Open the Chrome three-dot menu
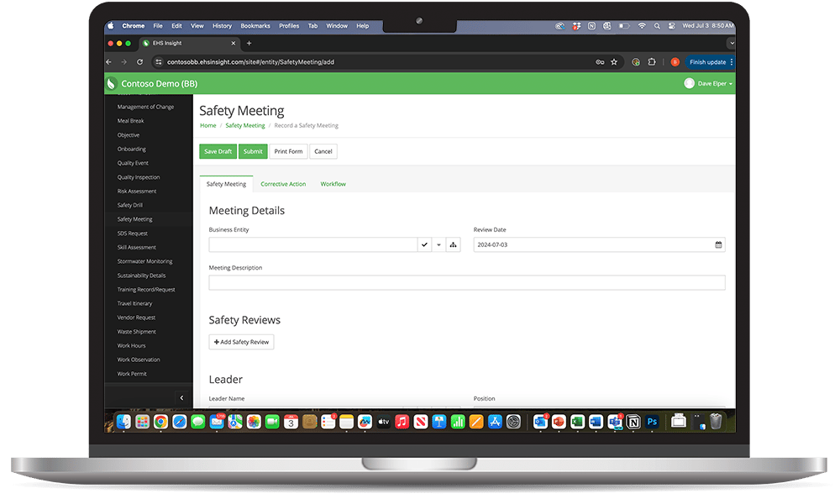 click(732, 62)
